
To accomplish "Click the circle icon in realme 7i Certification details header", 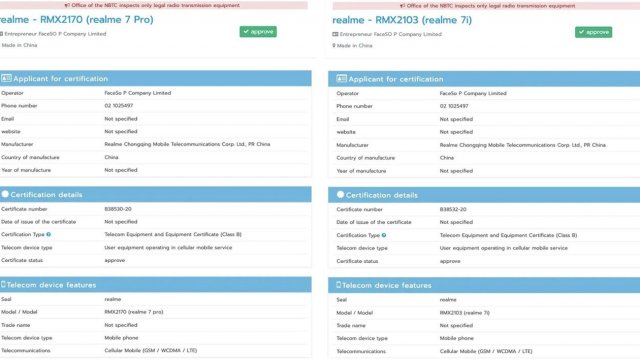I will pyautogui.click(x=340, y=195).
